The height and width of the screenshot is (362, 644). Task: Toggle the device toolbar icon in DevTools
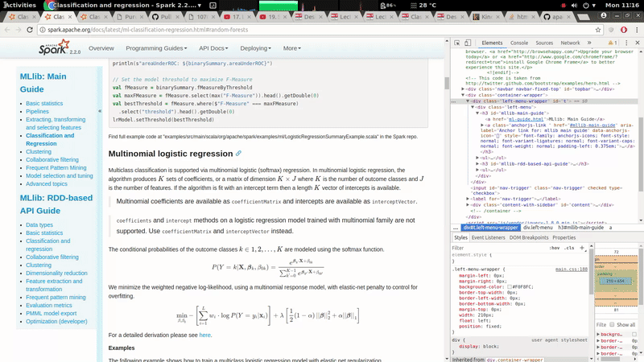(468, 43)
